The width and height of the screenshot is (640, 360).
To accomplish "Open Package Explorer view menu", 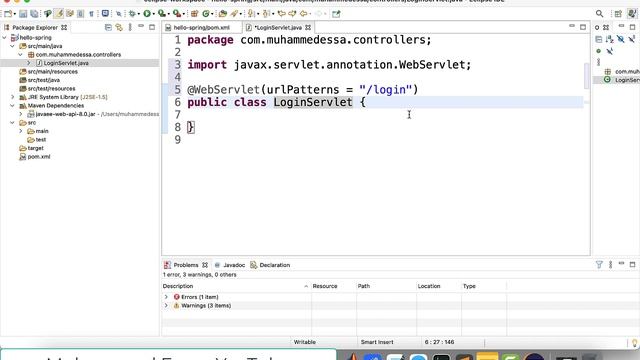I will pos(130,27).
